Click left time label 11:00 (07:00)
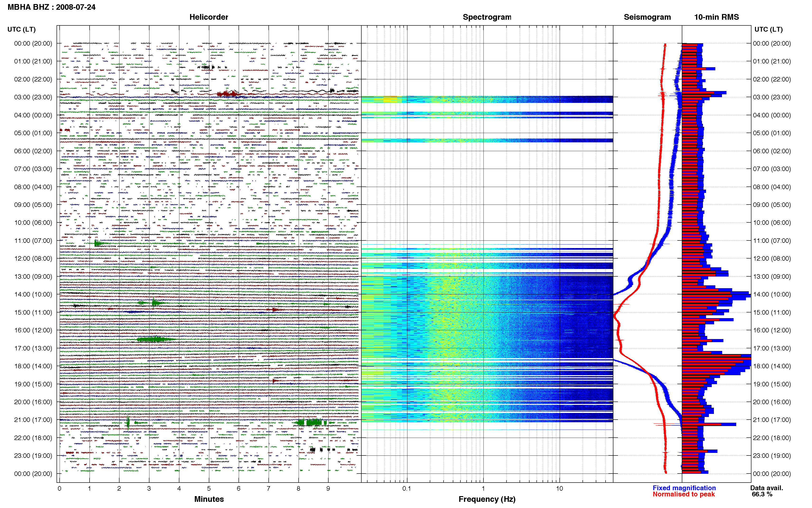 tap(33, 240)
